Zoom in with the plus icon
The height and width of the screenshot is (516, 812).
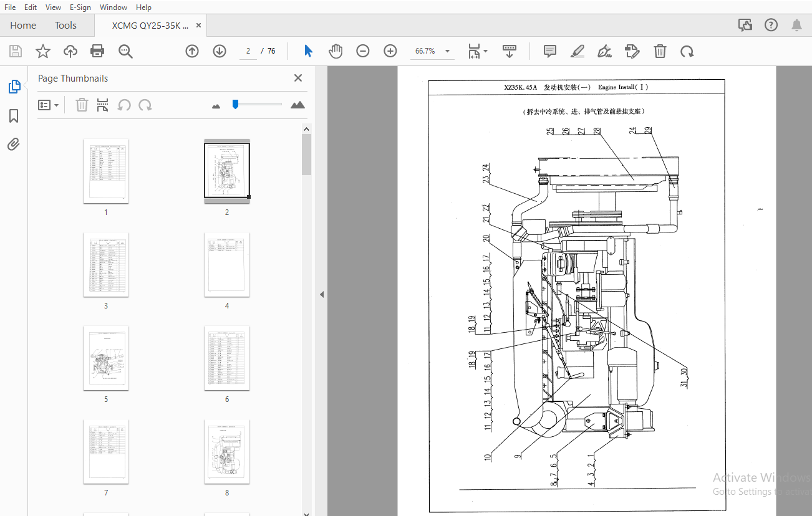click(x=390, y=51)
